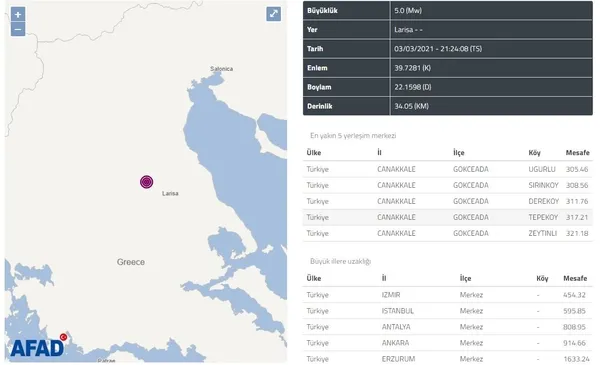Click the purple earthquake epicenter marker
This screenshot has height=365, width=600.
(147, 182)
